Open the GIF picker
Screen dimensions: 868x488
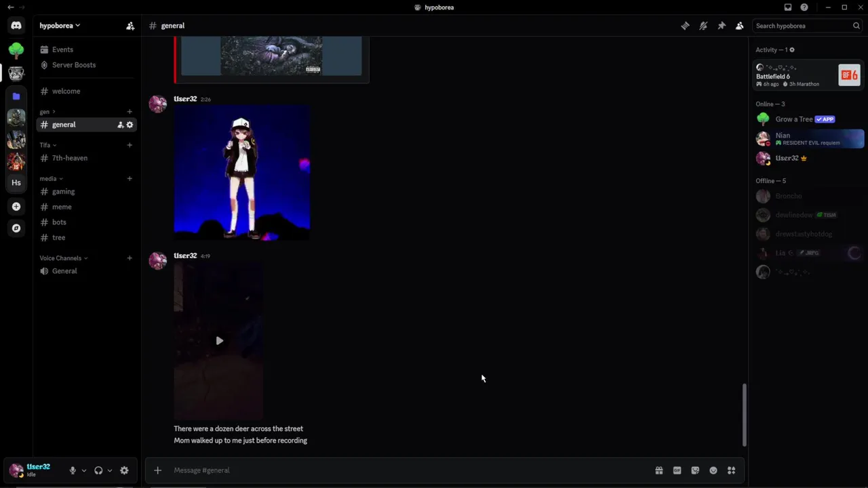click(x=677, y=470)
